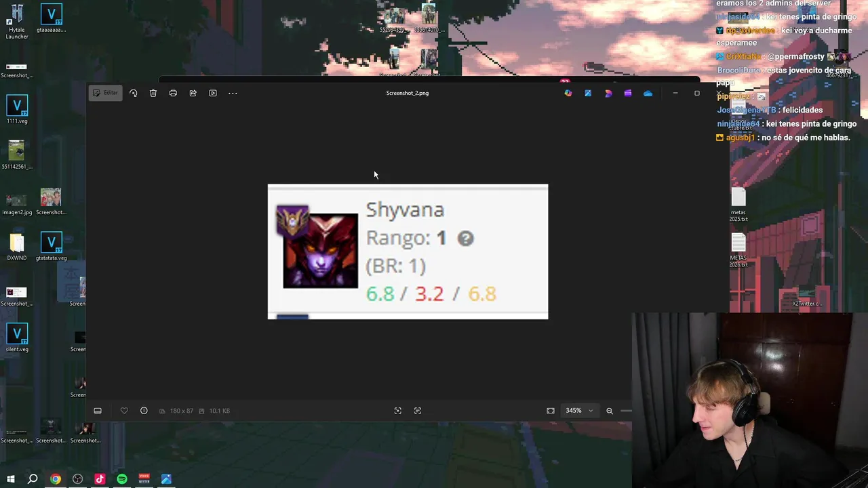Select the Imagen2.jpg desktop file

tap(17, 203)
